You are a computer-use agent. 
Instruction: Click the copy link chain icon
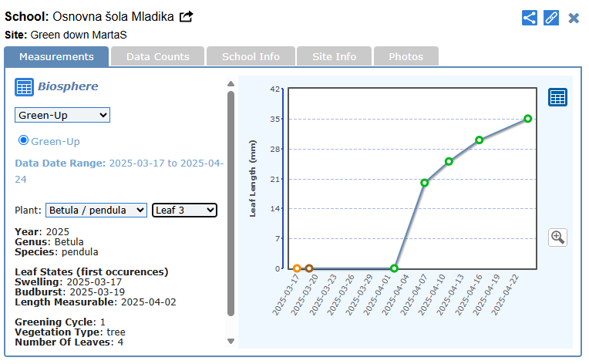551,18
